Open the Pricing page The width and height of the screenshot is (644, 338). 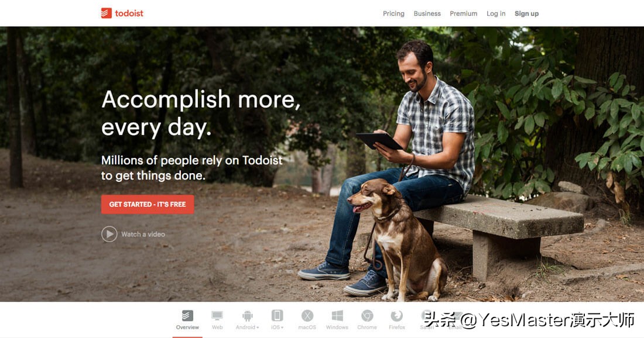[393, 13]
